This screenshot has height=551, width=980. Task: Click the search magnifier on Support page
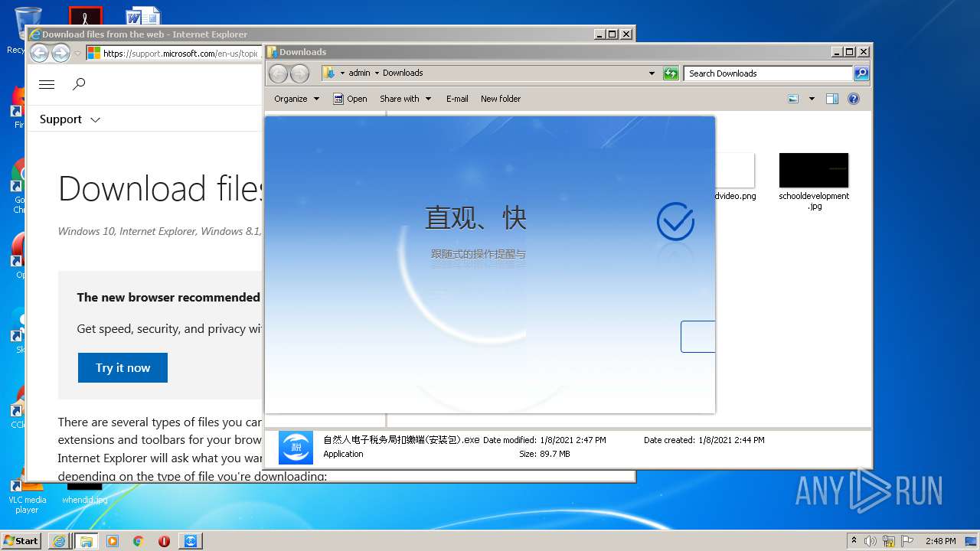click(78, 84)
